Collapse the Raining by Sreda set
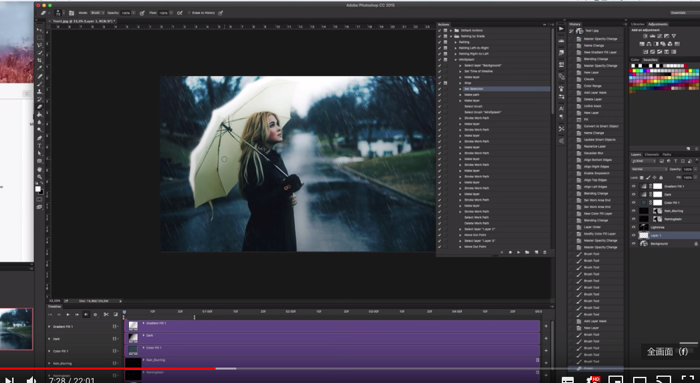Screen dimensions: 700x383 point(451,36)
